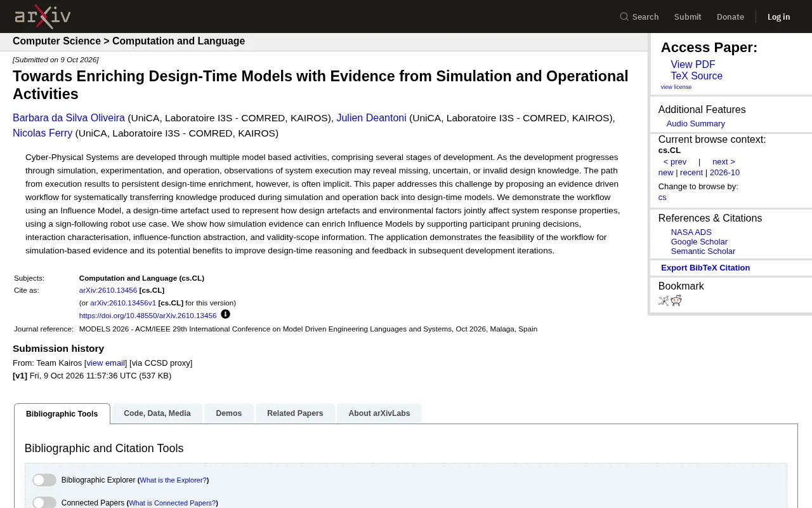Open the 2026-10 listing link
This screenshot has height=508, width=812.
(x=724, y=173)
